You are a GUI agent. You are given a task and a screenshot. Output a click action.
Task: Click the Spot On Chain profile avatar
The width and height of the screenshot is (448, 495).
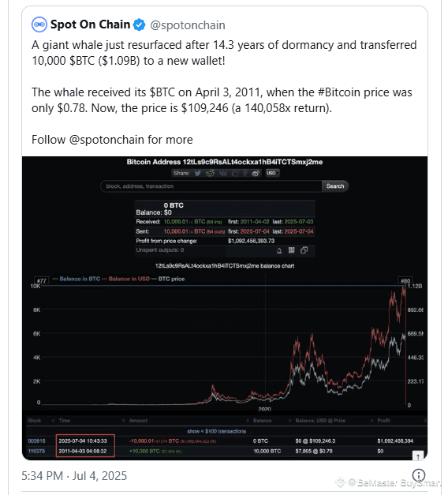(x=39, y=24)
